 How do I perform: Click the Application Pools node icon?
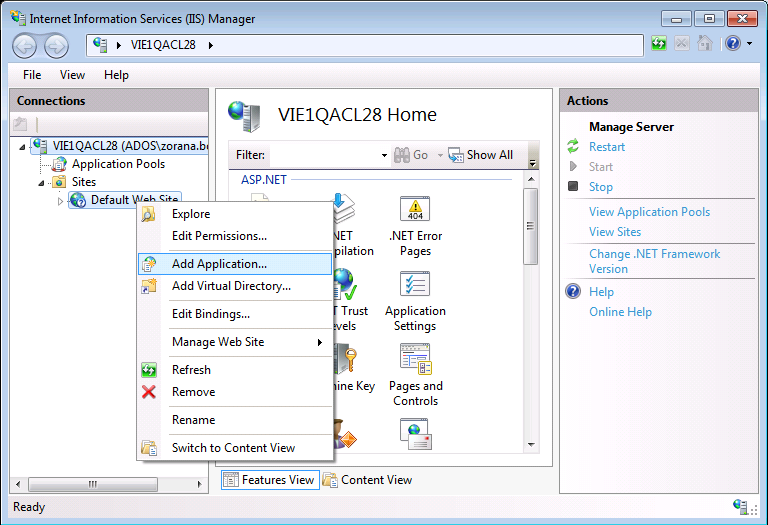[60, 164]
